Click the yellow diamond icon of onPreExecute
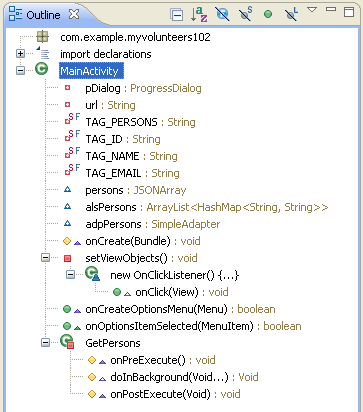363x412 pixels. [x=92, y=360]
